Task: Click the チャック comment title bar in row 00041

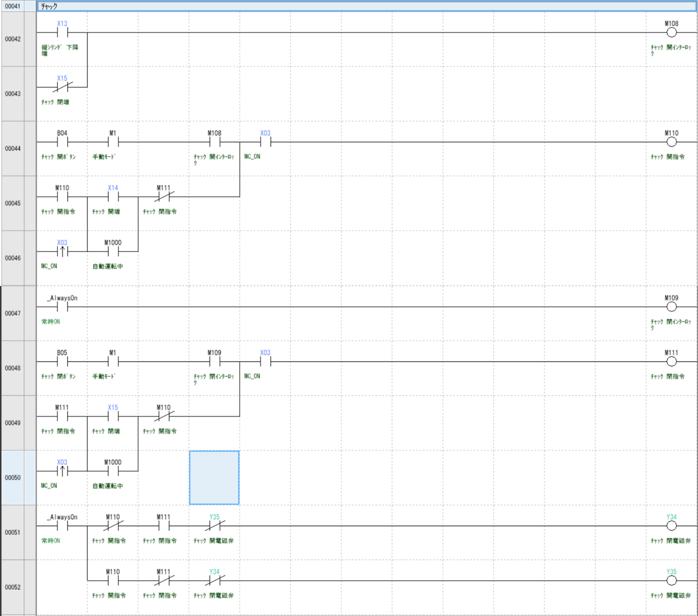Action: click(x=365, y=6)
